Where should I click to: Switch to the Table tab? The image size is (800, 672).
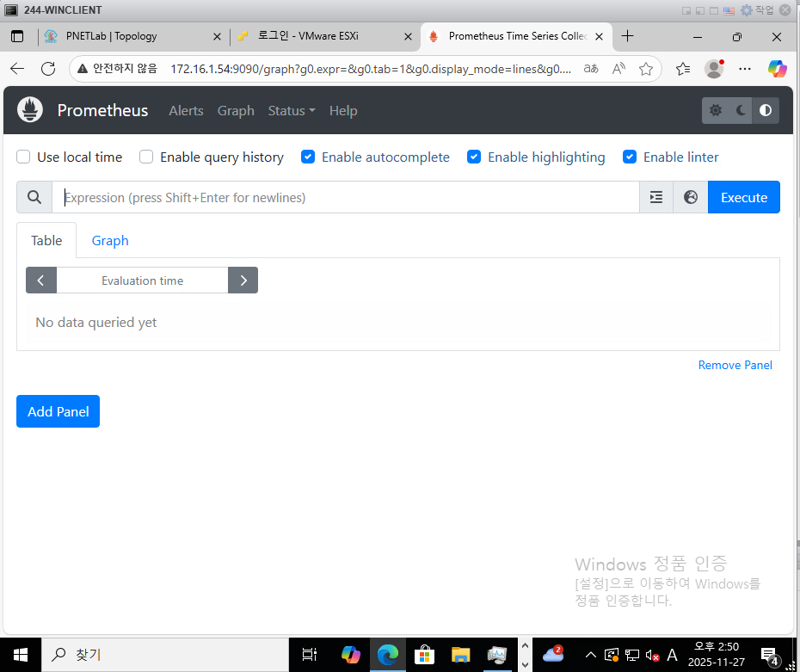[46, 240]
